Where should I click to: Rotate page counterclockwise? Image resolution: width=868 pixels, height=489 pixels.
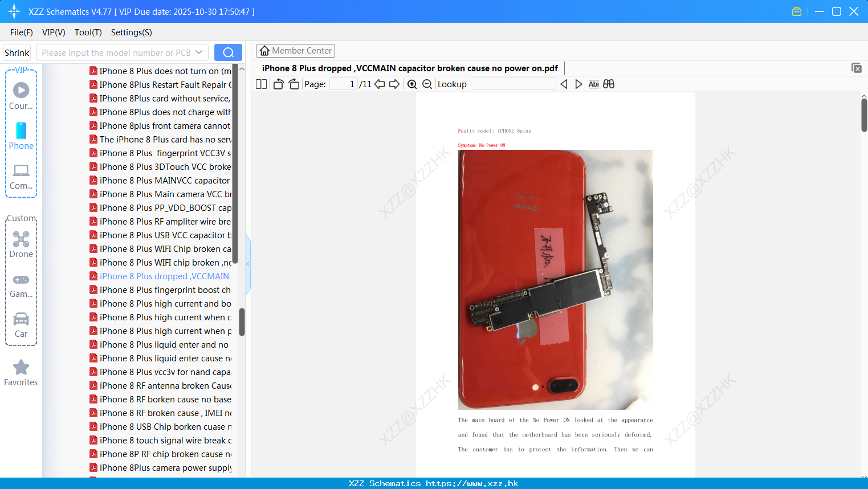278,84
